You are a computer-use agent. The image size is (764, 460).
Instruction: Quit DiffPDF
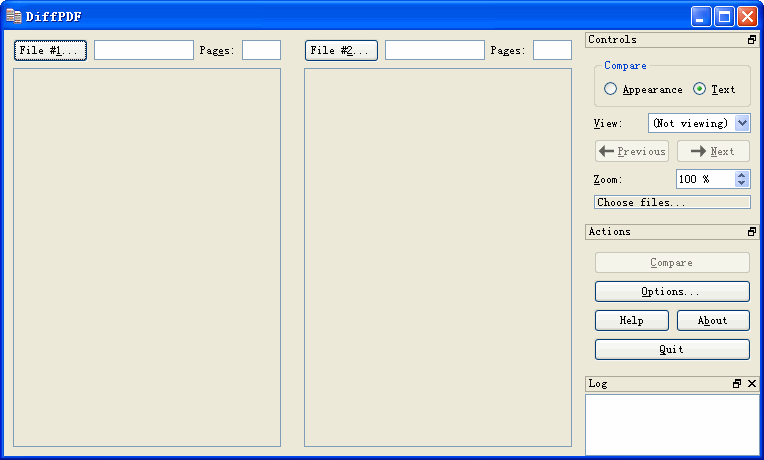pos(672,349)
